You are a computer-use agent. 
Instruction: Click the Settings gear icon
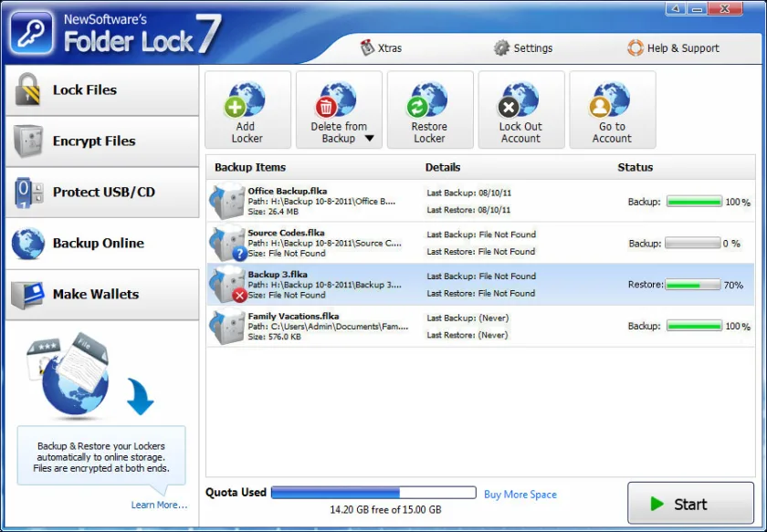pos(501,48)
